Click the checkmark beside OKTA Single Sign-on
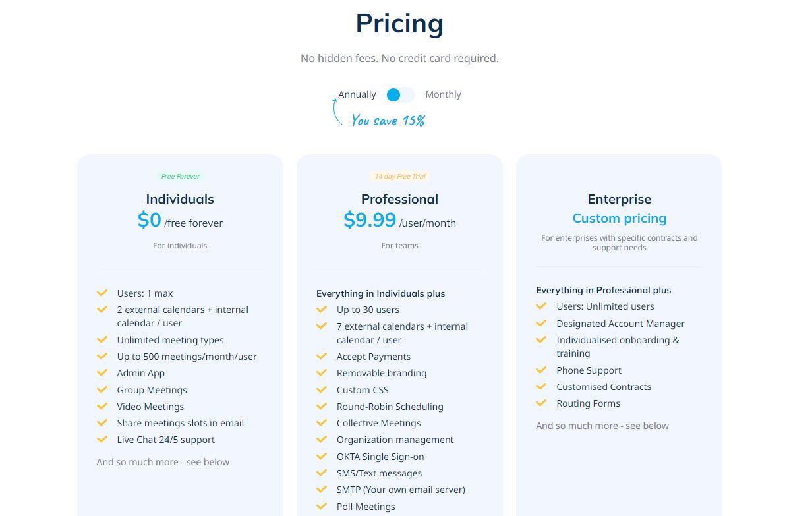This screenshot has height=516, width=812. click(x=322, y=457)
